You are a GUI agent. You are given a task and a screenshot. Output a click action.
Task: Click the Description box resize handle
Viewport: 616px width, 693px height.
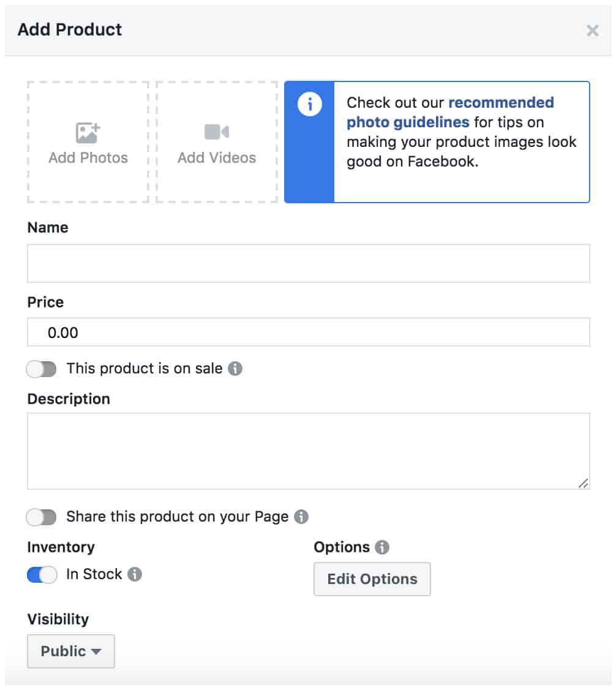(584, 484)
